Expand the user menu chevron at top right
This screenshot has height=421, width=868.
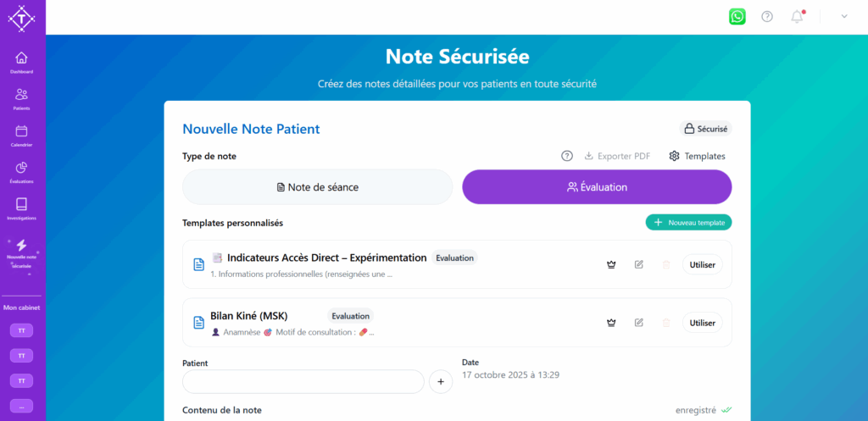[x=844, y=16]
